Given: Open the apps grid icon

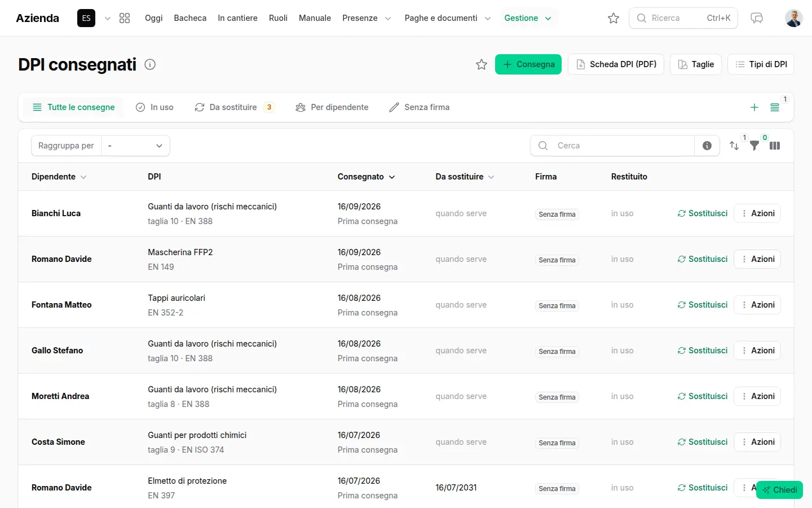Looking at the screenshot, I should click(x=125, y=18).
